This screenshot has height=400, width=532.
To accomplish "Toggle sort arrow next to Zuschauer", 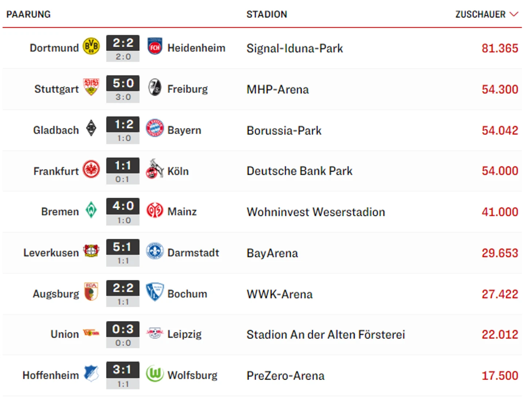I will click(x=514, y=14).
